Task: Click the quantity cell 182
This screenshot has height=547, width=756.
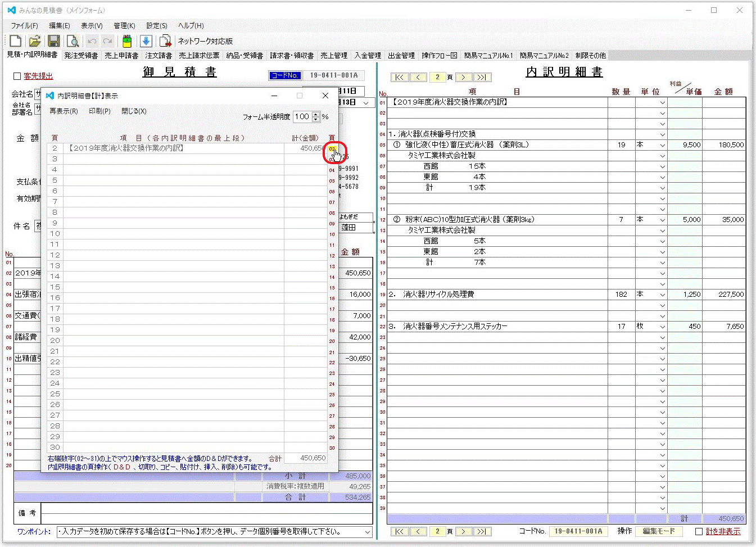Action: tap(621, 295)
